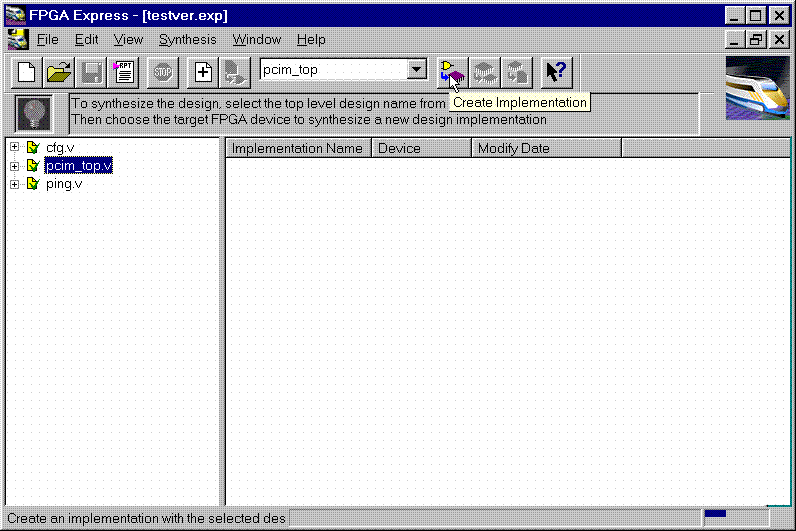Click the STOP sign toolbar icon
Image resolution: width=796 pixels, height=531 pixels.
coord(163,72)
